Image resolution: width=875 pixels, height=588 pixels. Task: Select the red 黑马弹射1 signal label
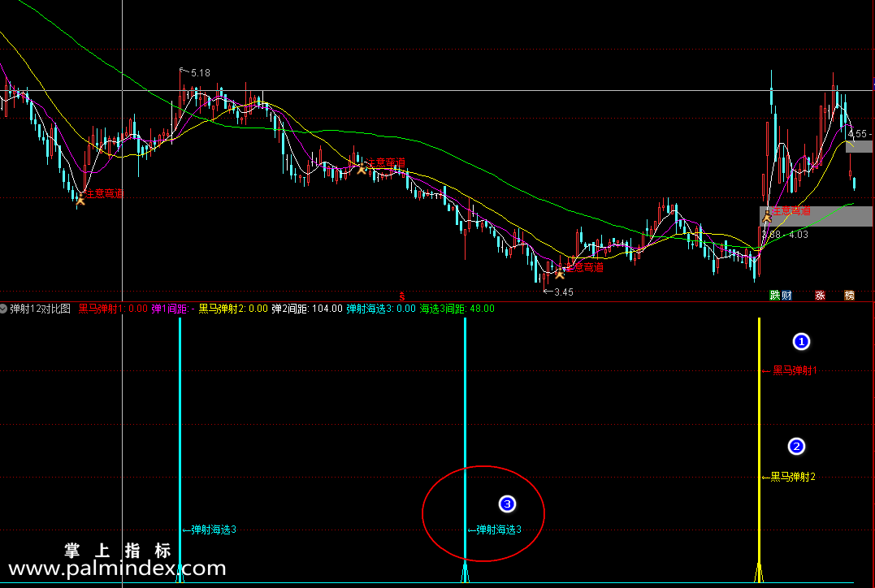point(794,370)
